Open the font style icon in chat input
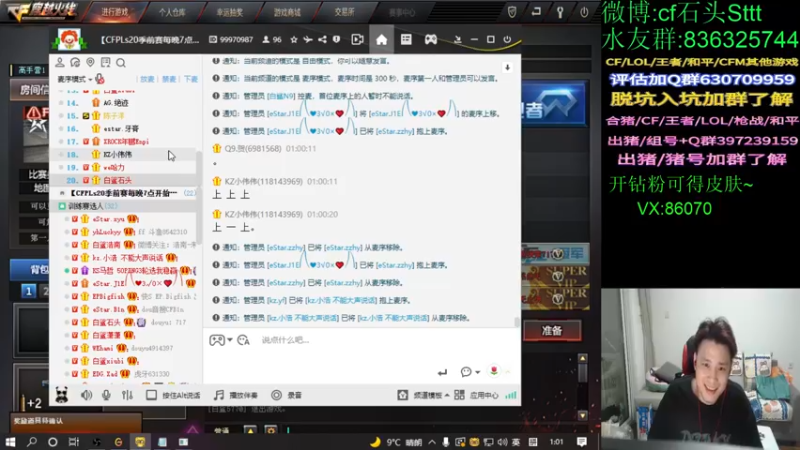 pyautogui.click(x=243, y=340)
